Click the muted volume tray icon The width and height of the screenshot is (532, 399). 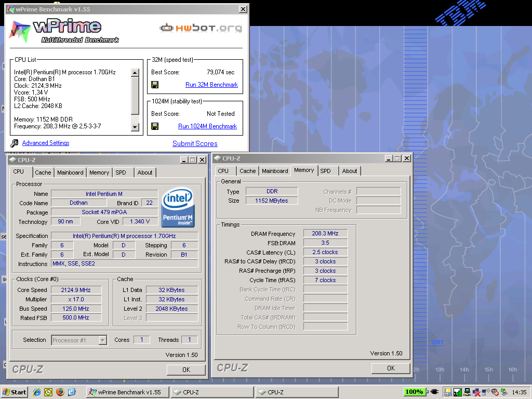coord(495,392)
